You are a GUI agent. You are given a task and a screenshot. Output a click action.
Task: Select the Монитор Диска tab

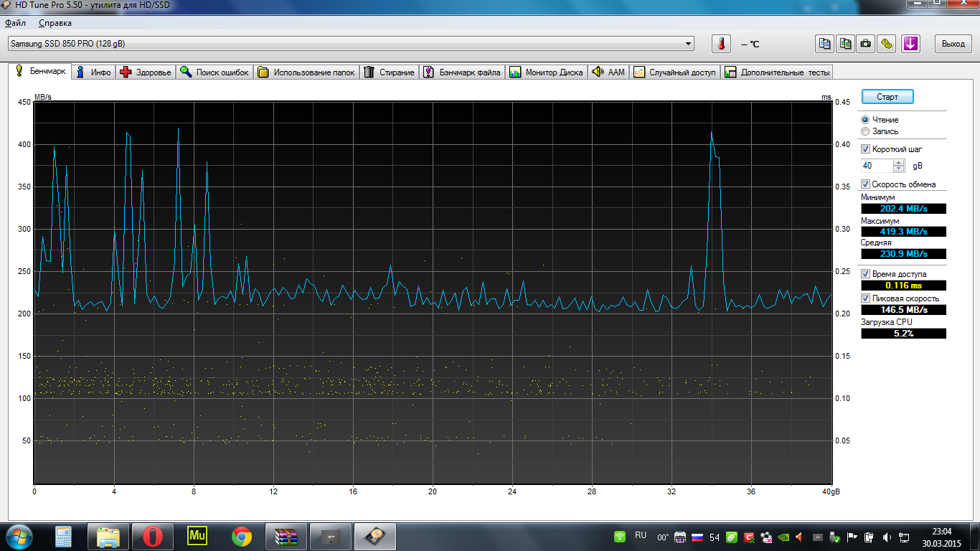(x=546, y=72)
